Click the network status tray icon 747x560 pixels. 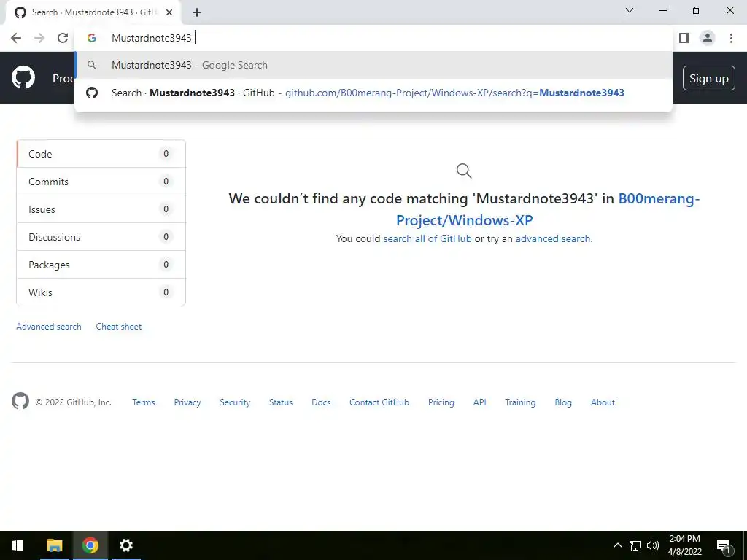635,545
